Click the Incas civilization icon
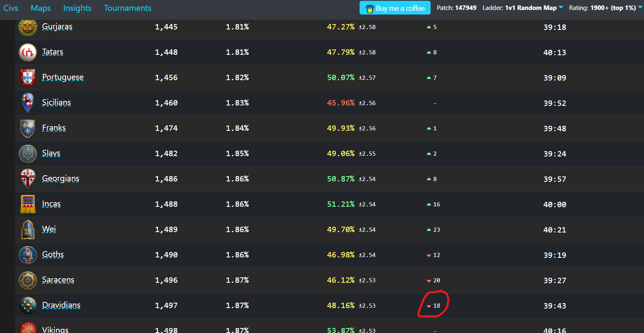This screenshot has width=644, height=333. point(28,204)
